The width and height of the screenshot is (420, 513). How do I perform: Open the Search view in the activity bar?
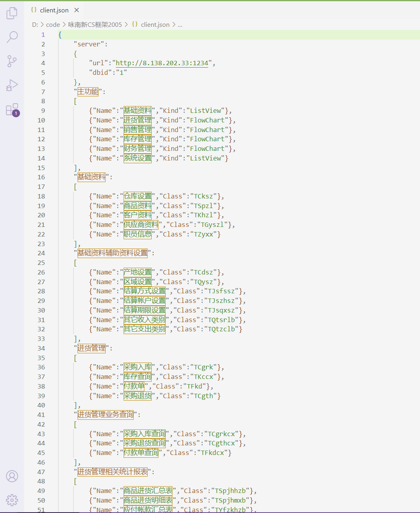pyautogui.click(x=12, y=37)
